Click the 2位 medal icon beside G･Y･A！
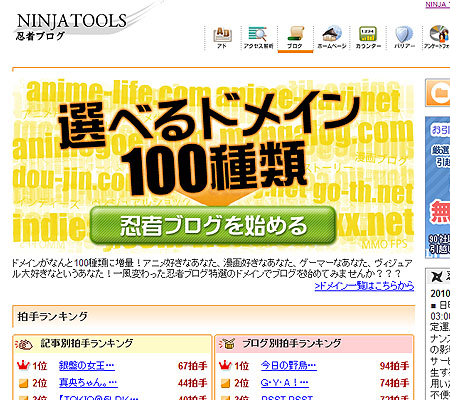 point(226,383)
